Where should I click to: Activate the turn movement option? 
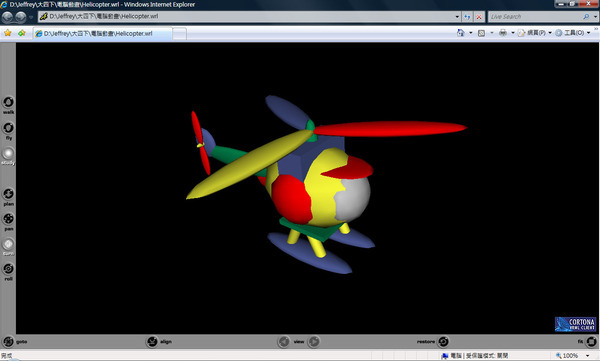(x=8, y=244)
